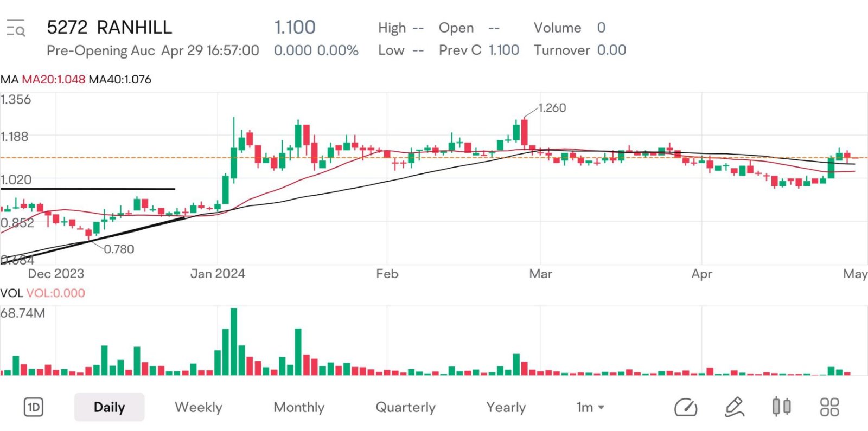Select the 0.780 low price marker
868x431 pixels.
[119, 249]
